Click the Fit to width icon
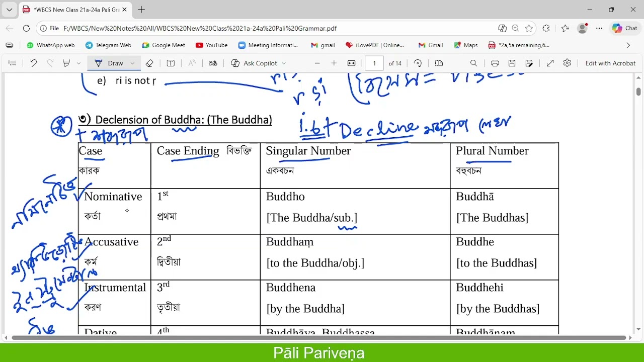This screenshot has height=362, width=644. point(352,63)
